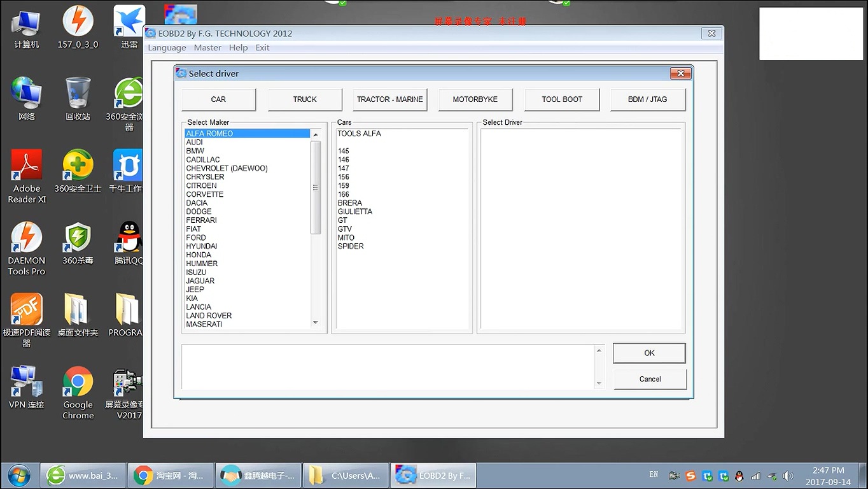Open the Google Chrome desktop icon
The width and height of the screenshot is (868, 489).
click(x=78, y=393)
